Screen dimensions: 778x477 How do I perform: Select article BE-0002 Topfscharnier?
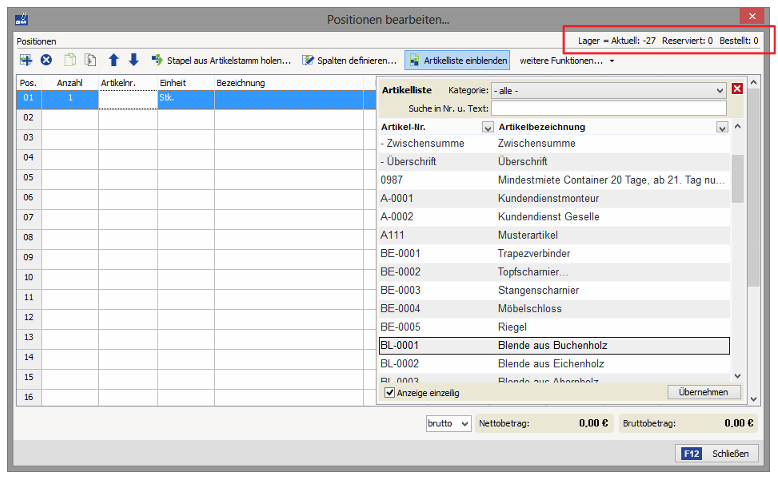coord(554,272)
